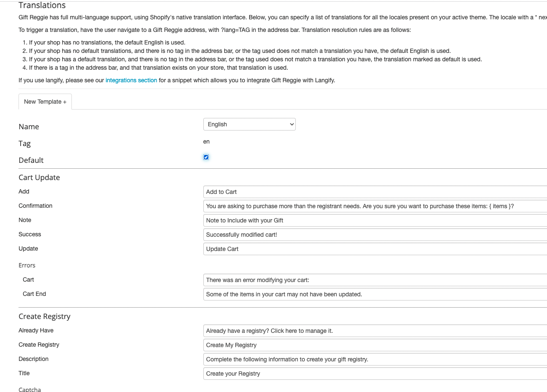Click the Translations page heading
Image resolution: width=547 pixels, height=392 pixels.
pos(42,5)
